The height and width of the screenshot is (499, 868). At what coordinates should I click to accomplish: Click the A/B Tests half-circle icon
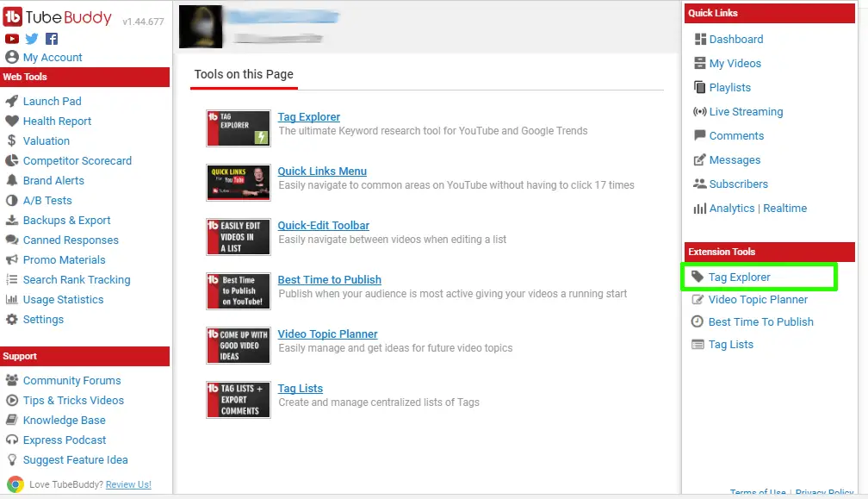[x=12, y=201]
